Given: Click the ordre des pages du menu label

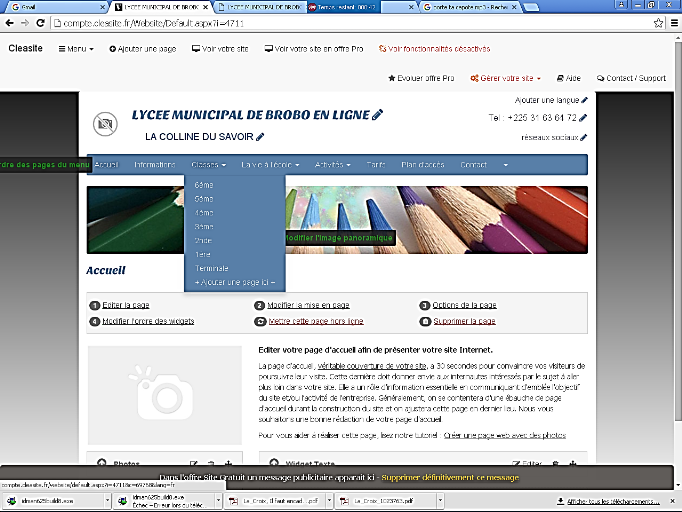Looking at the screenshot, I should (44, 164).
